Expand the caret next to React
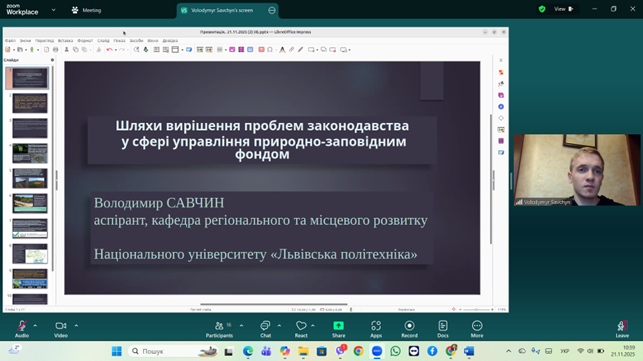The height and width of the screenshot is (361, 643). point(313,326)
